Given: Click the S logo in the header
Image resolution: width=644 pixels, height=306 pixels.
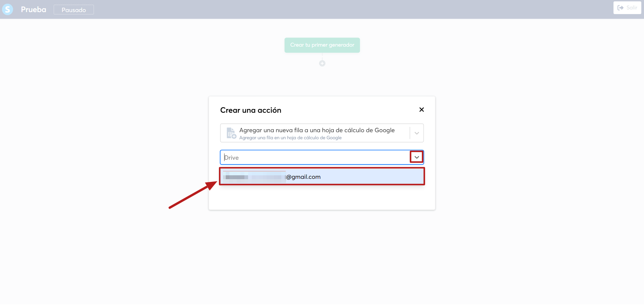Looking at the screenshot, I should [7, 9].
